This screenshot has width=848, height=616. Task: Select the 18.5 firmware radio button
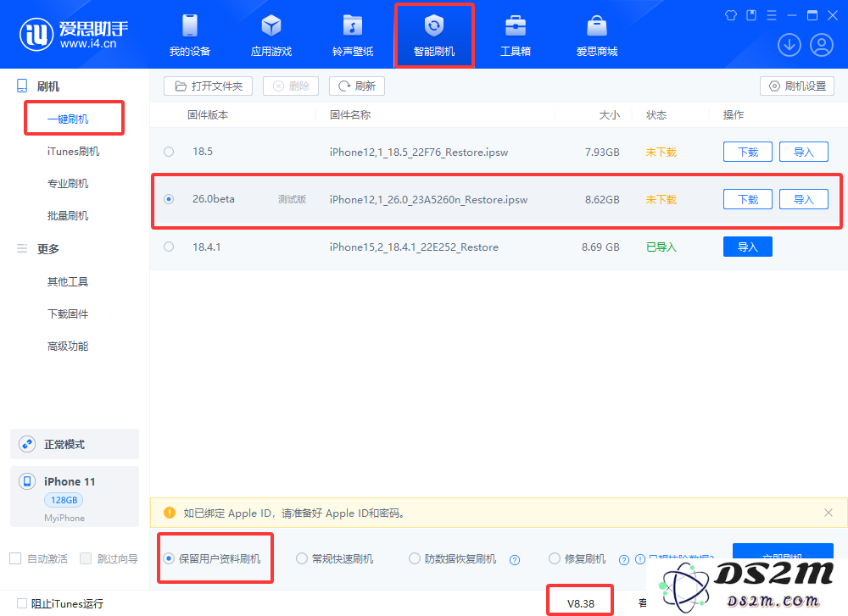coord(169,152)
